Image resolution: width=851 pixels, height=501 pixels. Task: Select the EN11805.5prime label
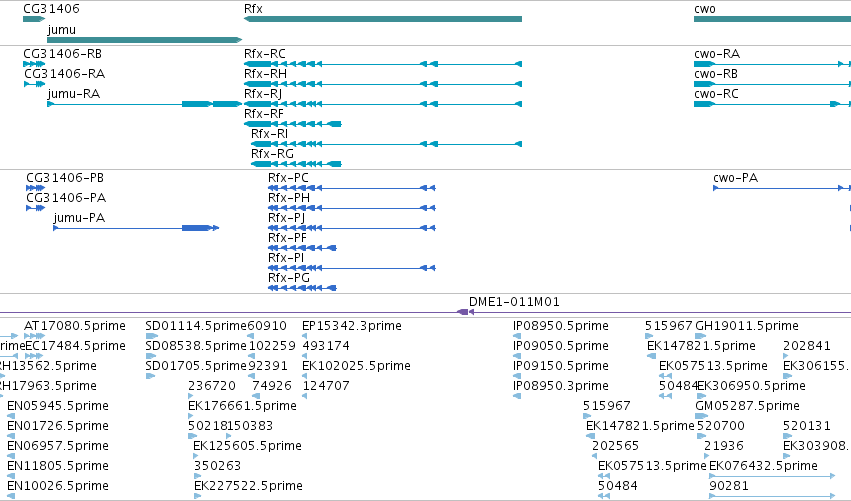click(58, 466)
